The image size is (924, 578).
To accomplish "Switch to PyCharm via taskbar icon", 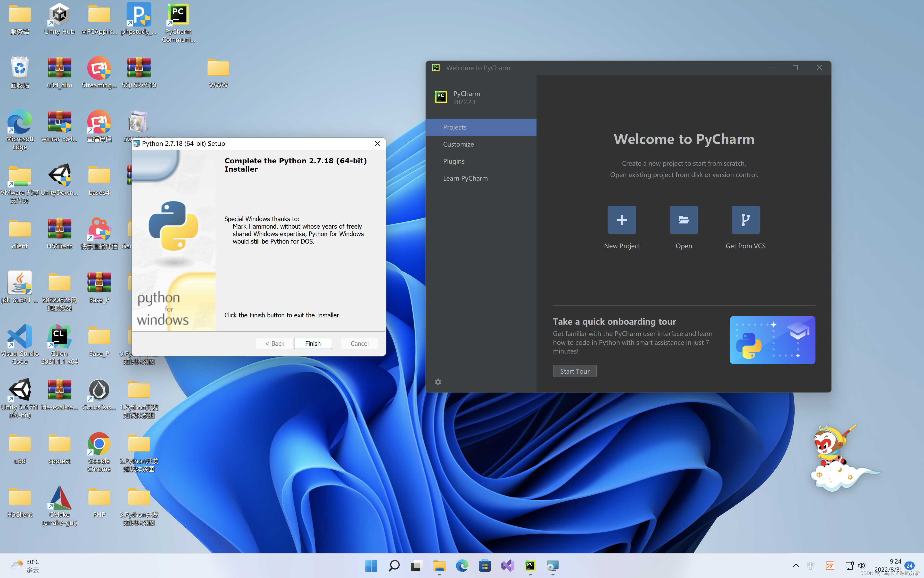I will point(530,565).
